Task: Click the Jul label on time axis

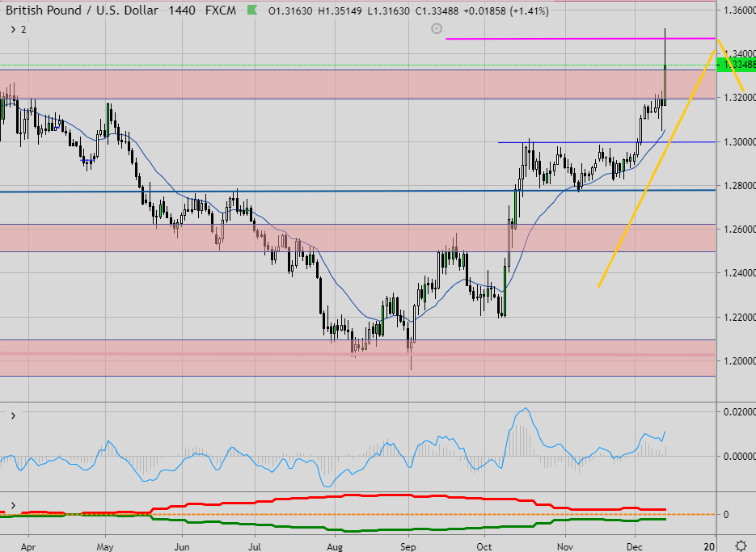Action: (255, 546)
